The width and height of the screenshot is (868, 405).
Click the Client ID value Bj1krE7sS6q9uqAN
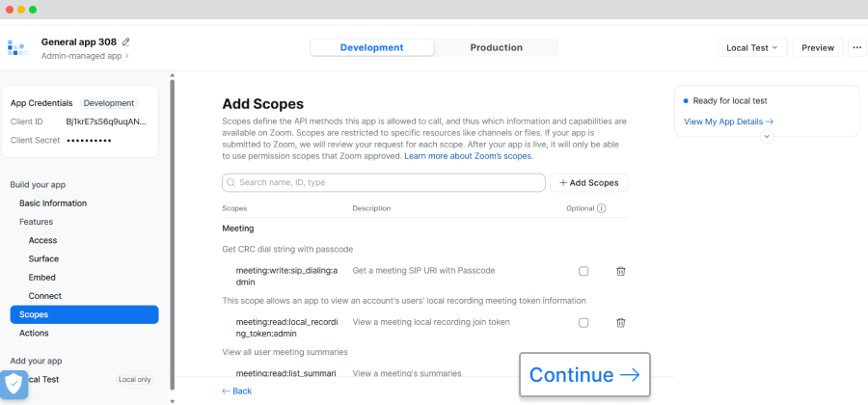click(106, 121)
